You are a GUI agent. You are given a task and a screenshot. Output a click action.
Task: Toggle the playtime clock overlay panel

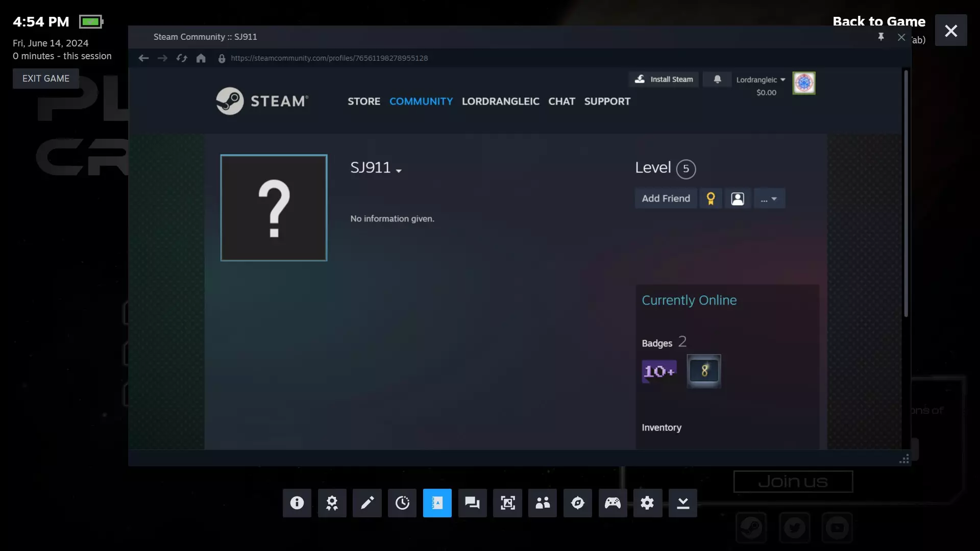click(x=402, y=503)
